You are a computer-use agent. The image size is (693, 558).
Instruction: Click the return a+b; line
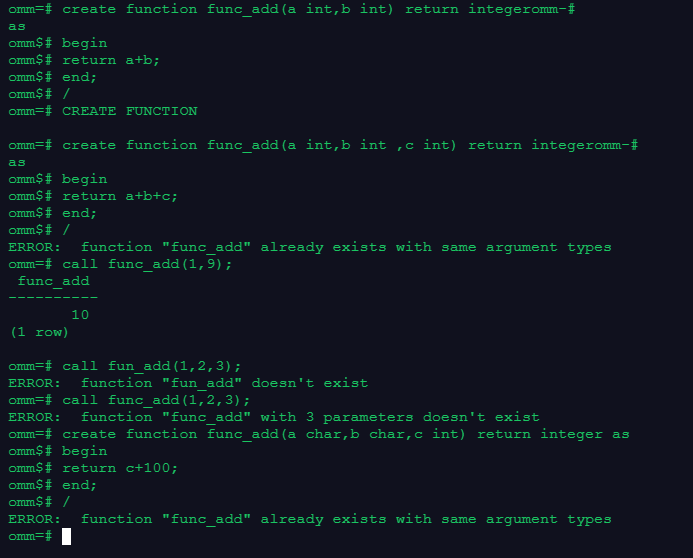pos(110,60)
